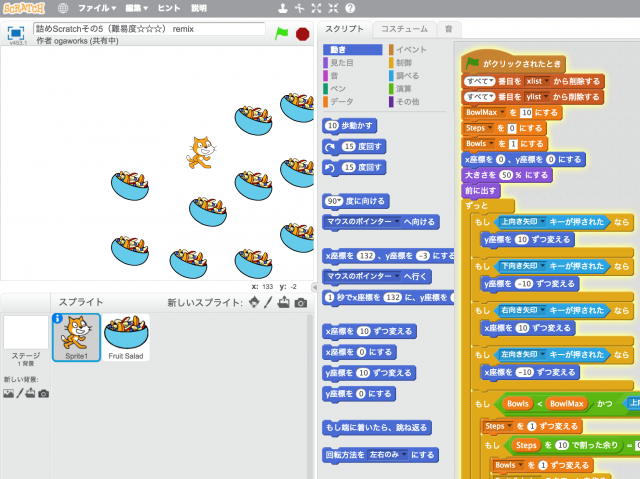
Task: Click the 50 size value field
Action: (506, 175)
